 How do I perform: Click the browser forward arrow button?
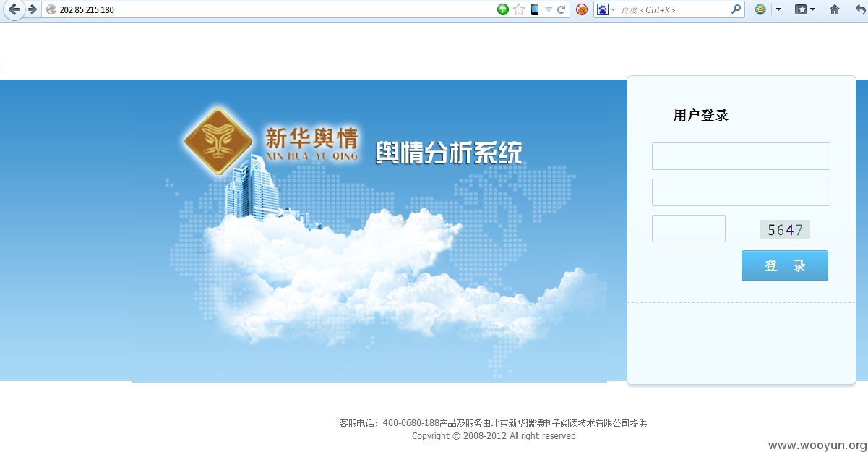(32, 9)
